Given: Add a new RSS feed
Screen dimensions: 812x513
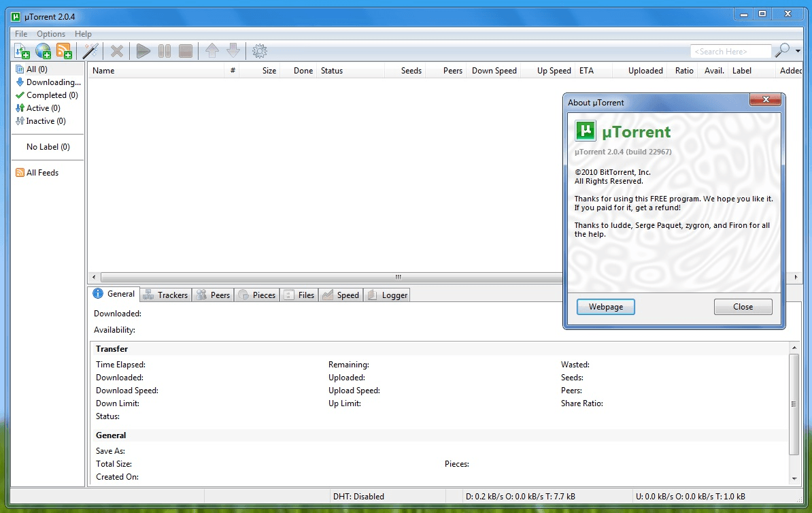Looking at the screenshot, I should pyautogui.click(x=64, y=50).
